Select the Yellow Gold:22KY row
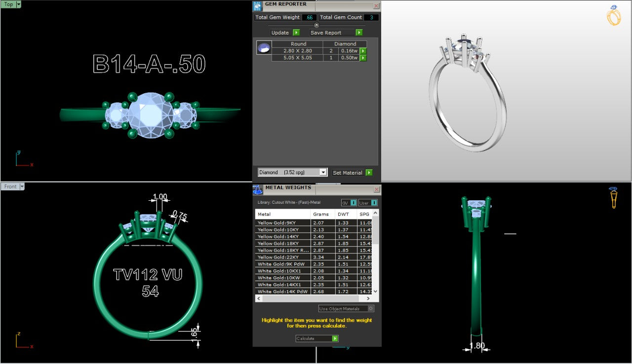 coord(314,257)
